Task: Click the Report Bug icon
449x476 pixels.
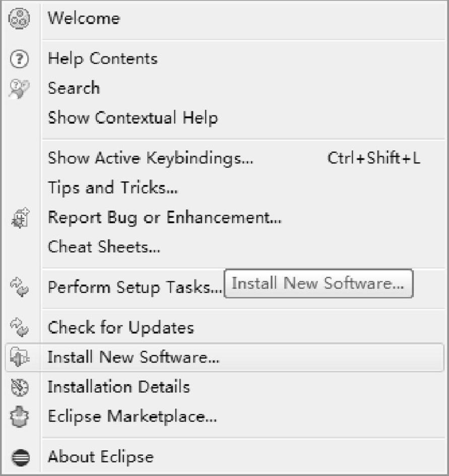Action: [20, 218]
